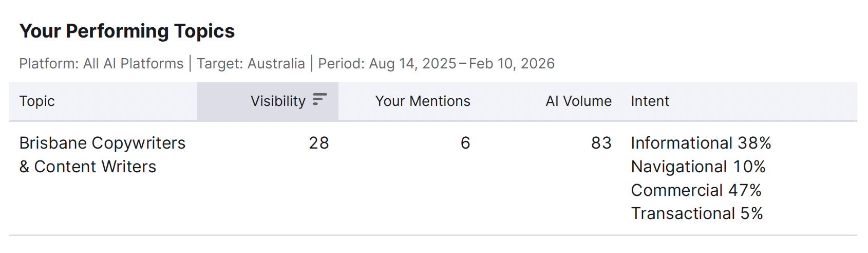Click the Your Mentions value 6
This screenshot has width=868, height=253.
point(465,143)
